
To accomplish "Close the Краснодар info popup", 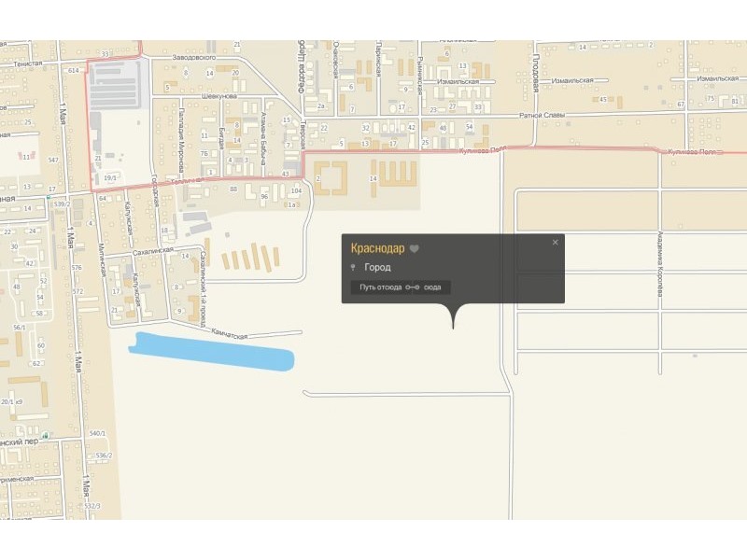I will (555, 243).
